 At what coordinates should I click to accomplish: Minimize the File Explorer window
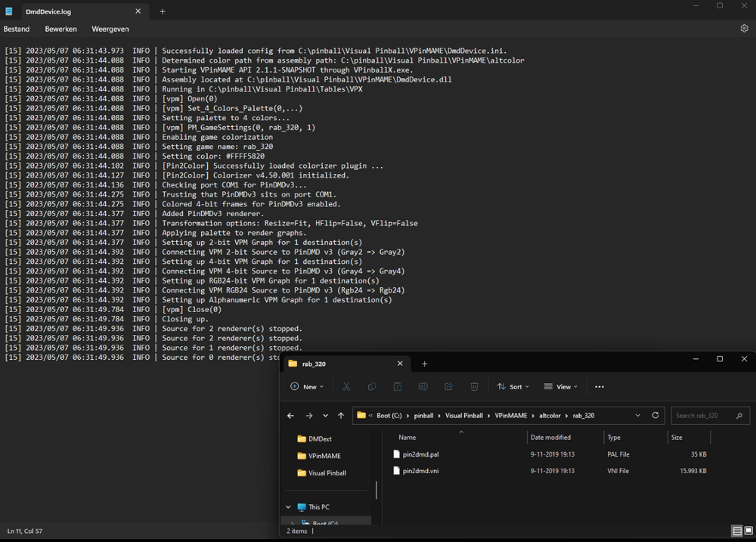click(x=696, y=359)
